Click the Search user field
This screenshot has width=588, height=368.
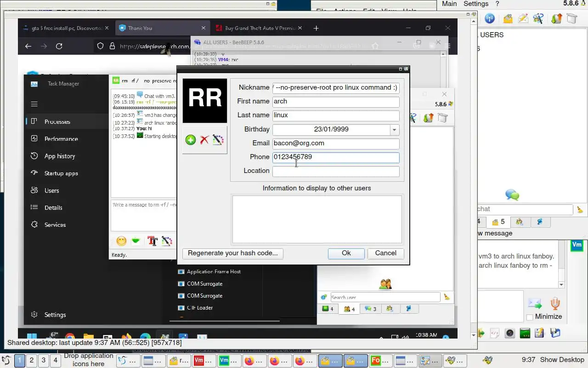[385, 297]
